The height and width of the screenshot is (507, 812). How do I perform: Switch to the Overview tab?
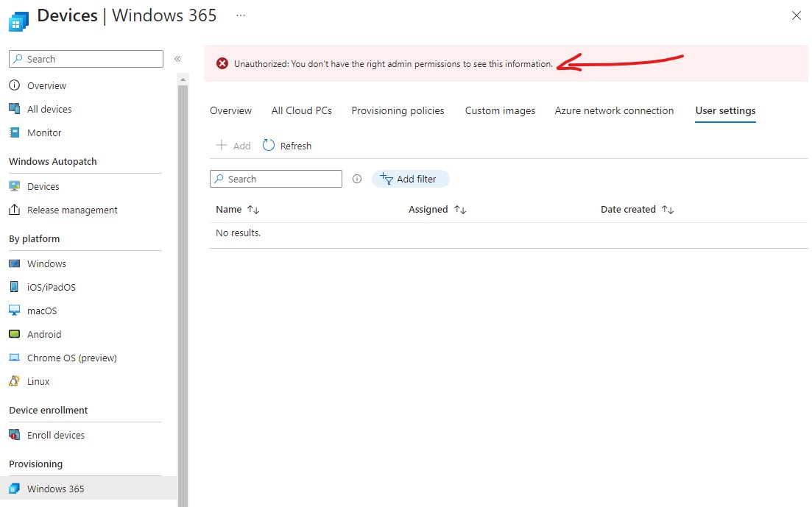point(230,110)
